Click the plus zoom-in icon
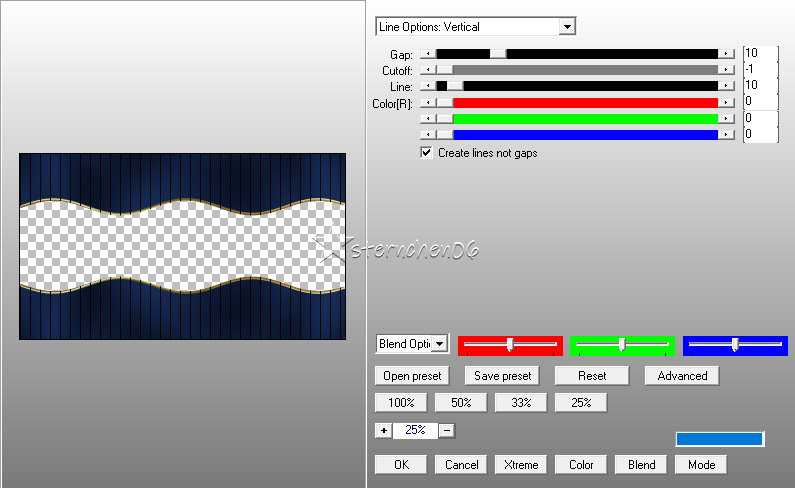 coord(383,430)
